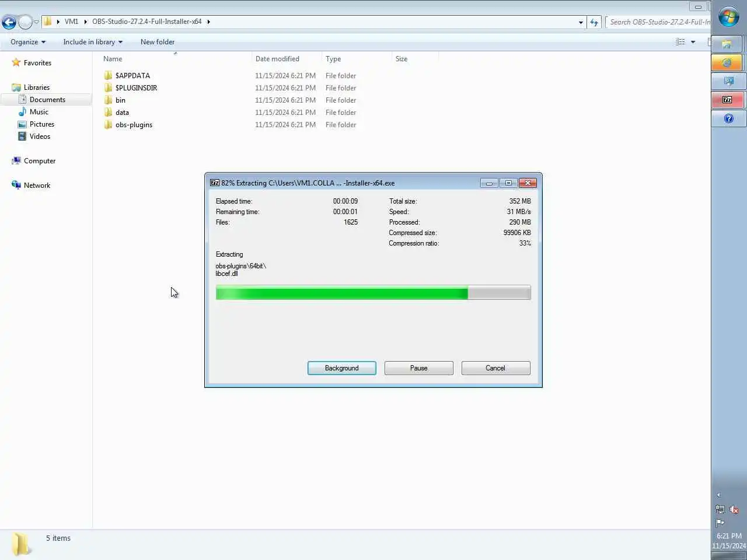Select Favorites in the navigation pane
The image size is (747, 560).
click(x=37, y=63)
